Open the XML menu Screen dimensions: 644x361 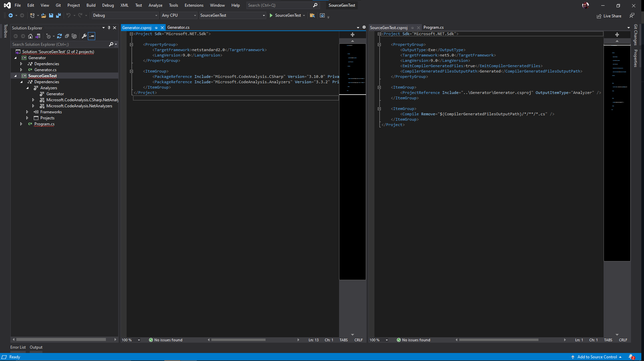pos(124,5)
